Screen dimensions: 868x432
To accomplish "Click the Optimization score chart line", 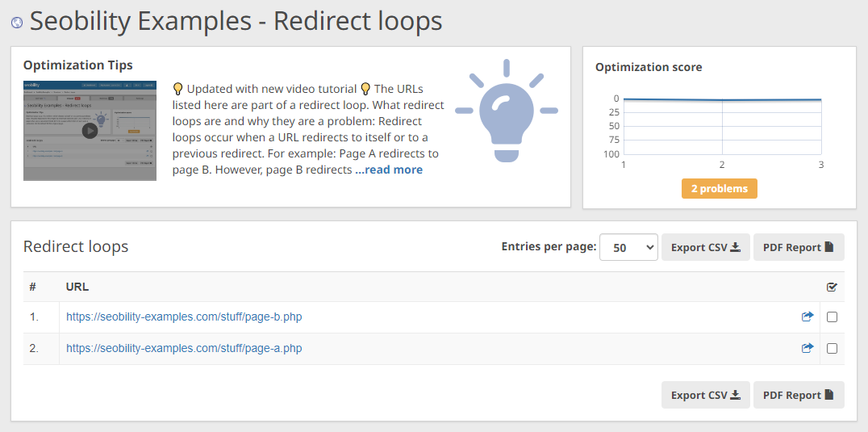I will [722, 99].
